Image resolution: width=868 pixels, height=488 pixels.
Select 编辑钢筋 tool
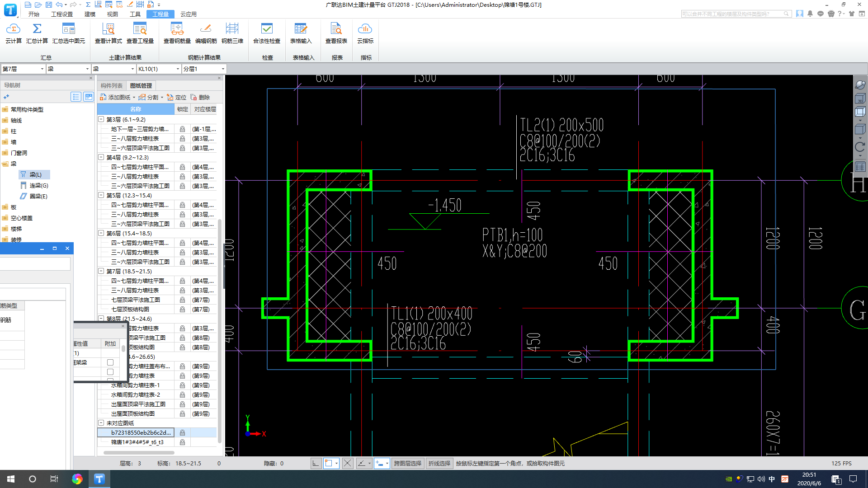(x=206, y=34)
